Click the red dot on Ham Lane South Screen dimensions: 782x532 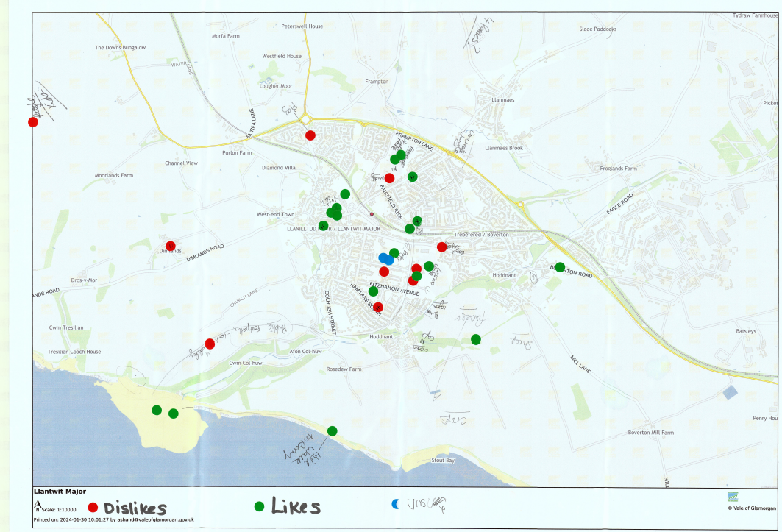coord(379,307)
